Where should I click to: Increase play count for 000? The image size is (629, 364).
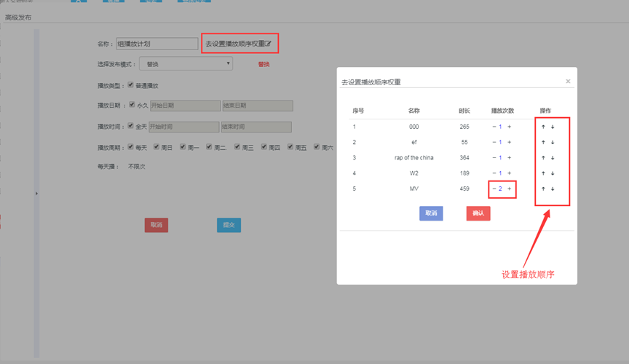point(509,127)
